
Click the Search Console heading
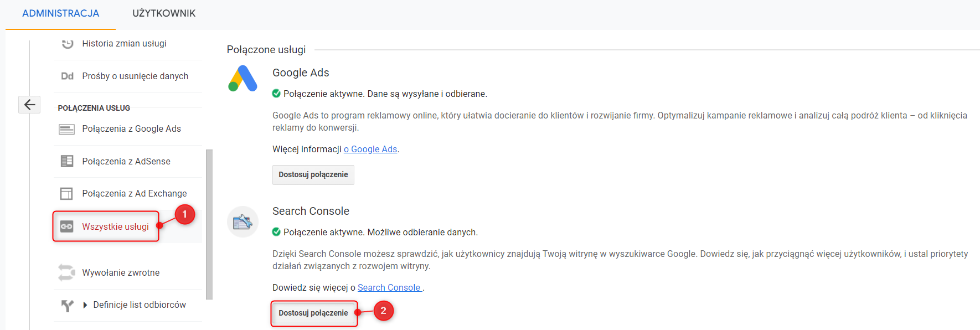tap(311, 212)
